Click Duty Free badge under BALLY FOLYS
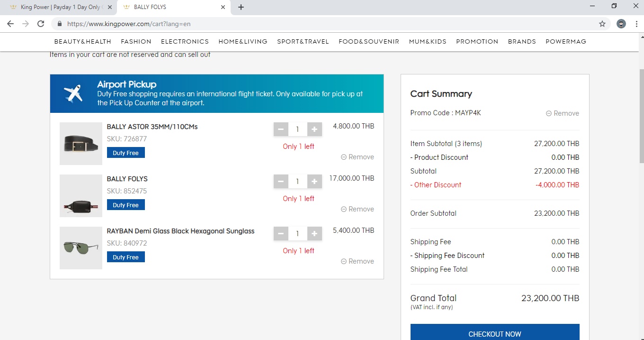Image resolution: width=644 pixels, height=340 pixels. 126,205
